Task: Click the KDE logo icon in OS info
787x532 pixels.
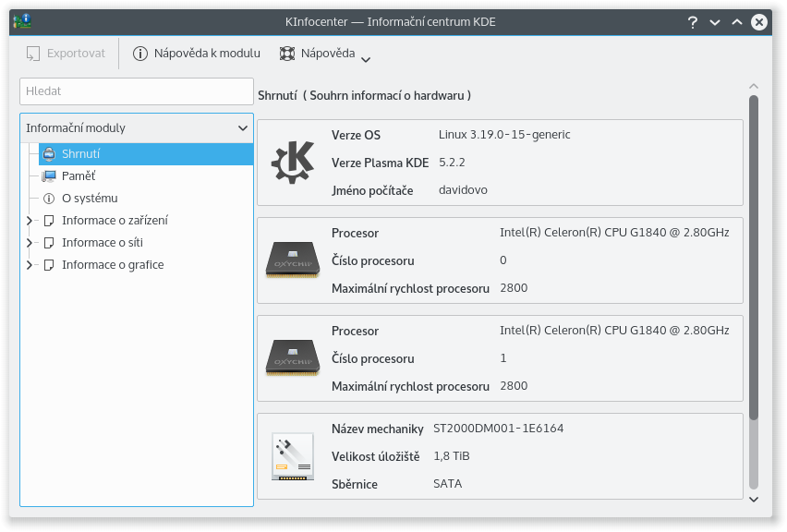Action: tap(293, 163)
